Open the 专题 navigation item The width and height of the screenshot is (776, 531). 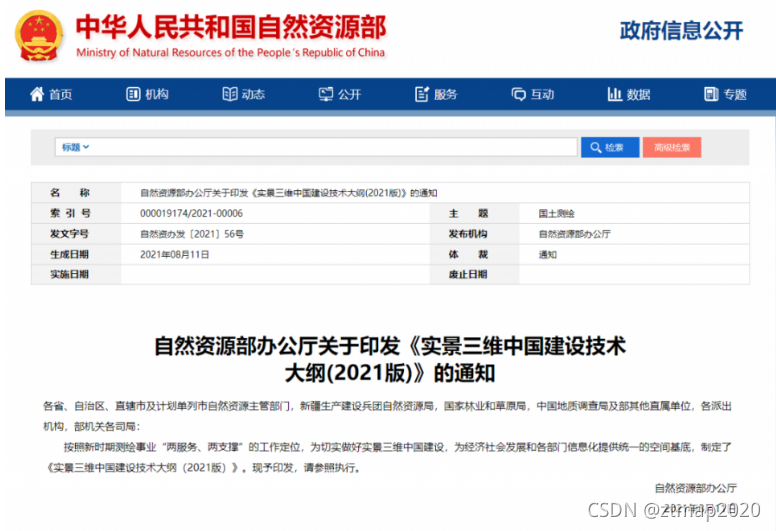tap(725, 94)
